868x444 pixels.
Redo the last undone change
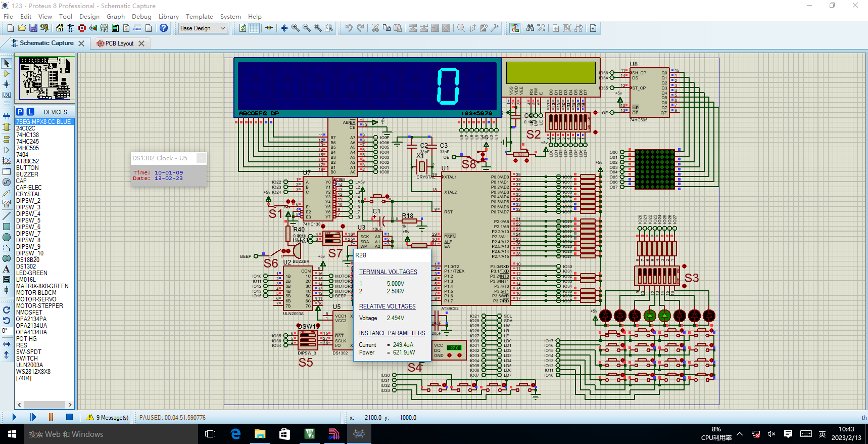[x=360, y=28]
